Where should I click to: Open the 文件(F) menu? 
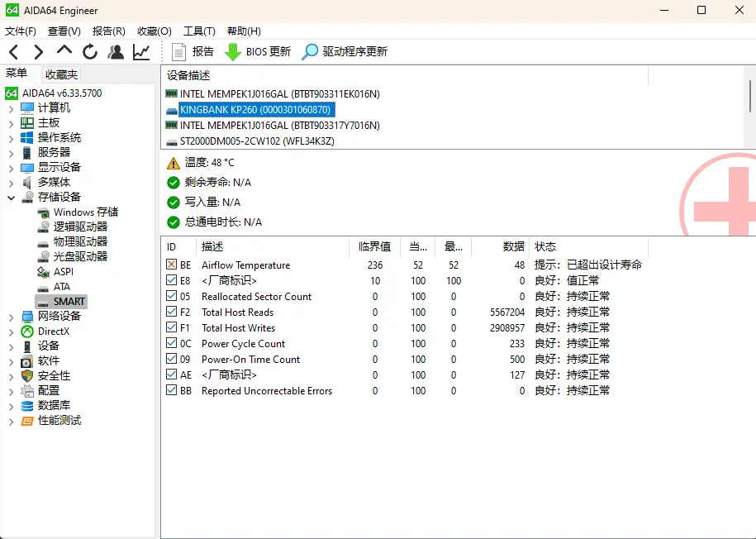[x=21, y=31]
